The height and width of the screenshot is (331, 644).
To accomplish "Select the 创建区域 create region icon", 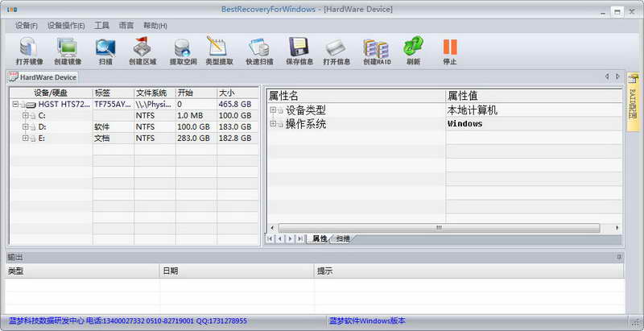I will [x=142, y=52].
